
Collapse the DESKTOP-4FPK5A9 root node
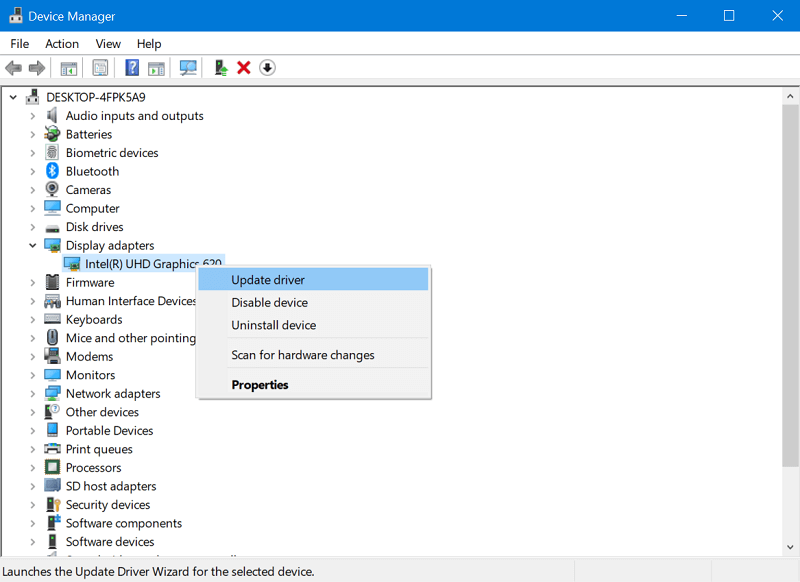tap(13, 97)
